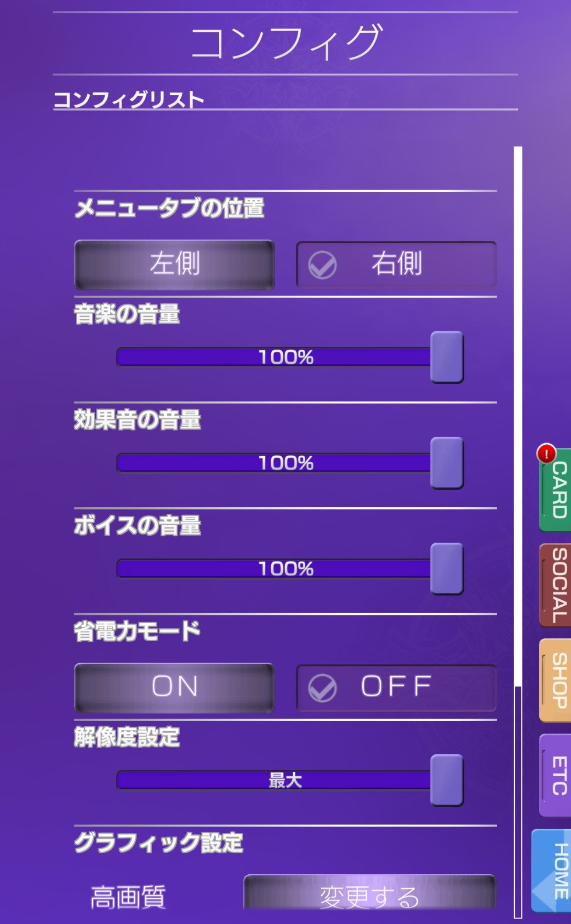571x924 pixels.
Task: Click the checkmark icon beside 右側
Action: (322, 265)
